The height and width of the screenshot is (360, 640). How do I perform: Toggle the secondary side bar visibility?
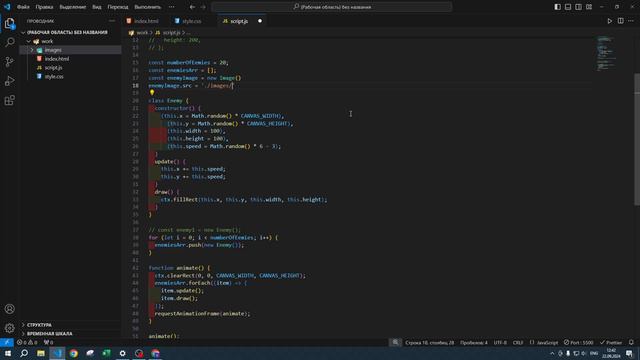click(x=578, y=7)
